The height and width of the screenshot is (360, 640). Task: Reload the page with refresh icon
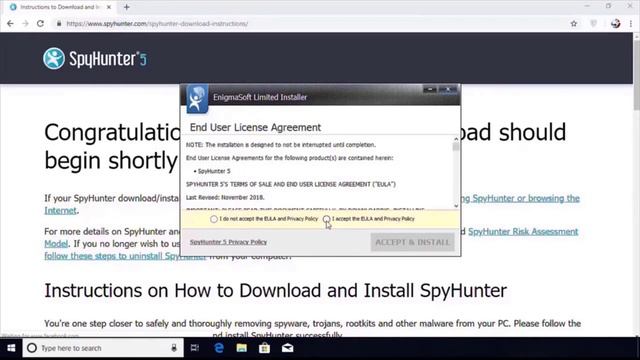pos(40,24)
